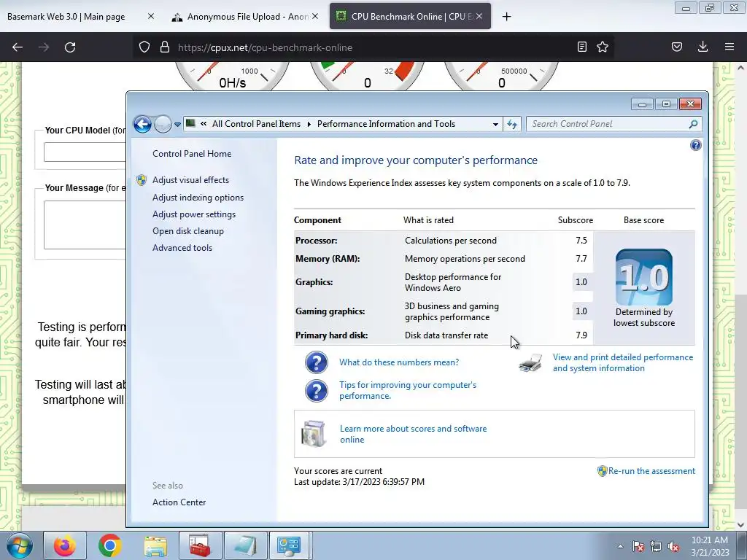Click Your CPU Model input in browser page
Screen dimensions: 747x560
[x=85, y=152]
